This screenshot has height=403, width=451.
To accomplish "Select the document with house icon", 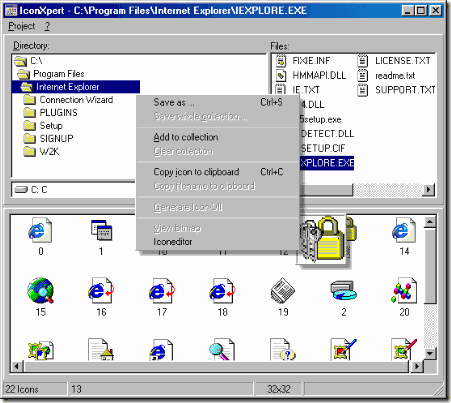I will pos(101,349).
